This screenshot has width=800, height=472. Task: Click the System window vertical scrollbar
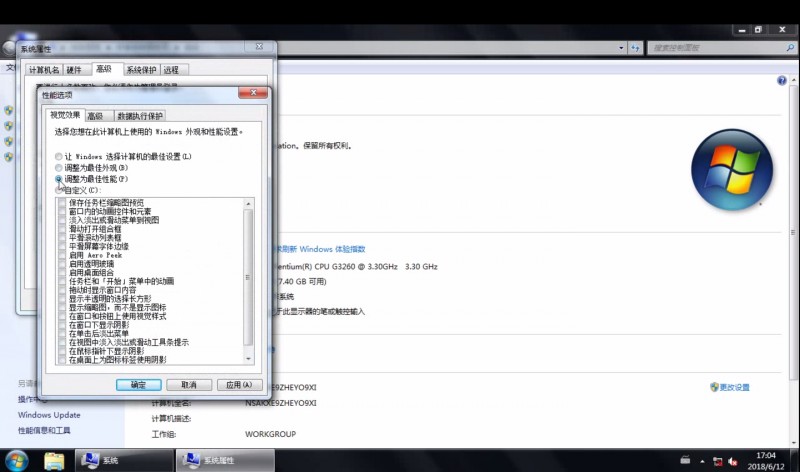click(x=793, y=232)
